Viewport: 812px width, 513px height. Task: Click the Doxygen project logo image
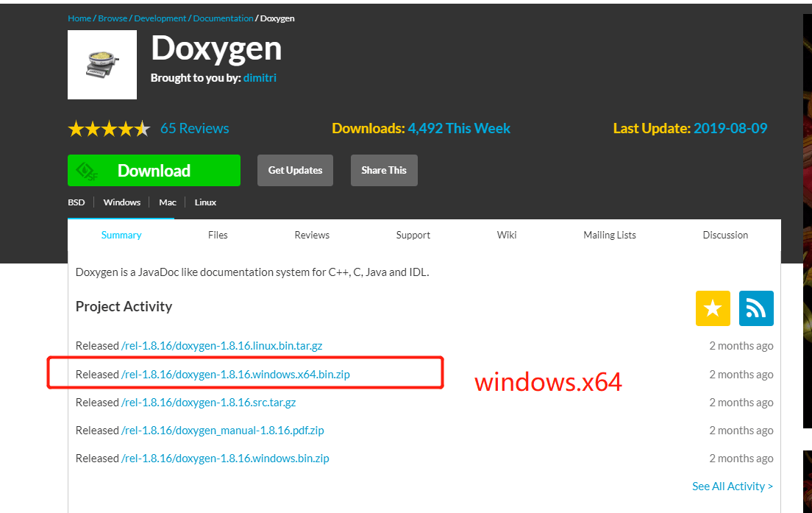point(102,65)
